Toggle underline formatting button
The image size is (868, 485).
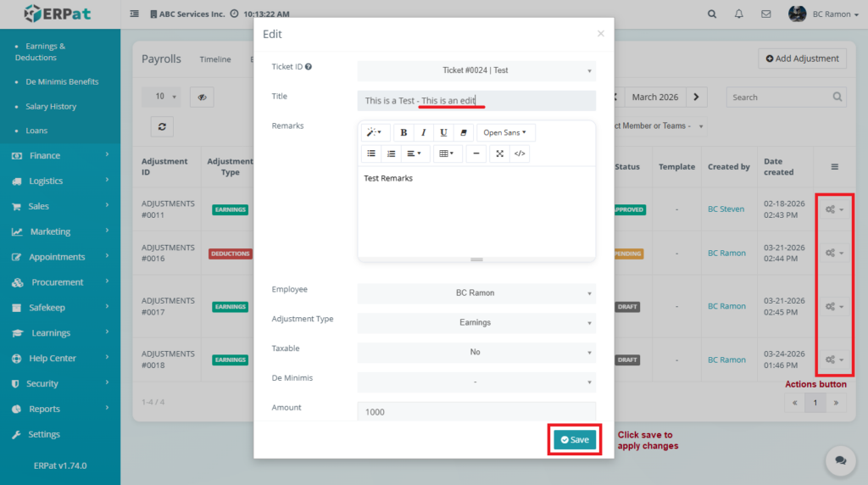click(443, 132)
